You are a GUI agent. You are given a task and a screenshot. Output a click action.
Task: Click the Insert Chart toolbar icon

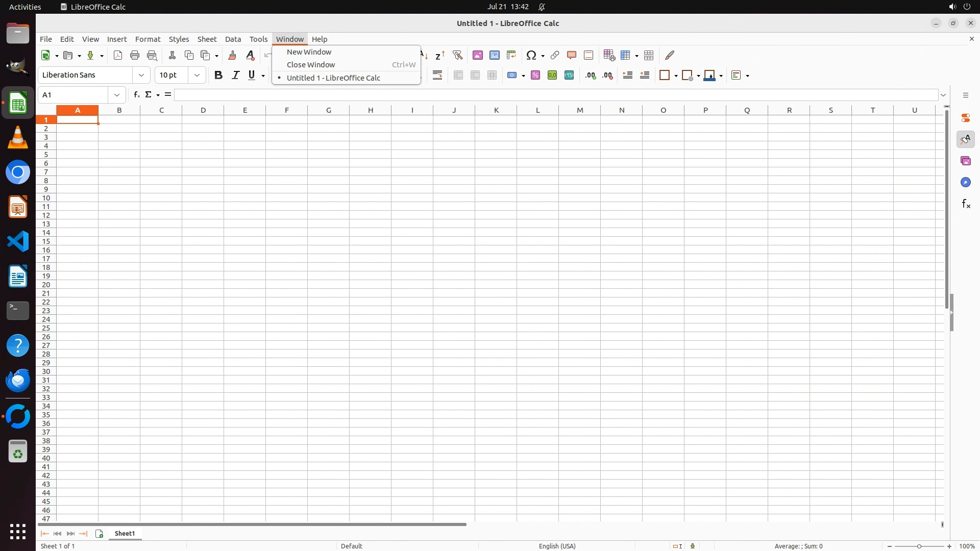coord(494,55)
